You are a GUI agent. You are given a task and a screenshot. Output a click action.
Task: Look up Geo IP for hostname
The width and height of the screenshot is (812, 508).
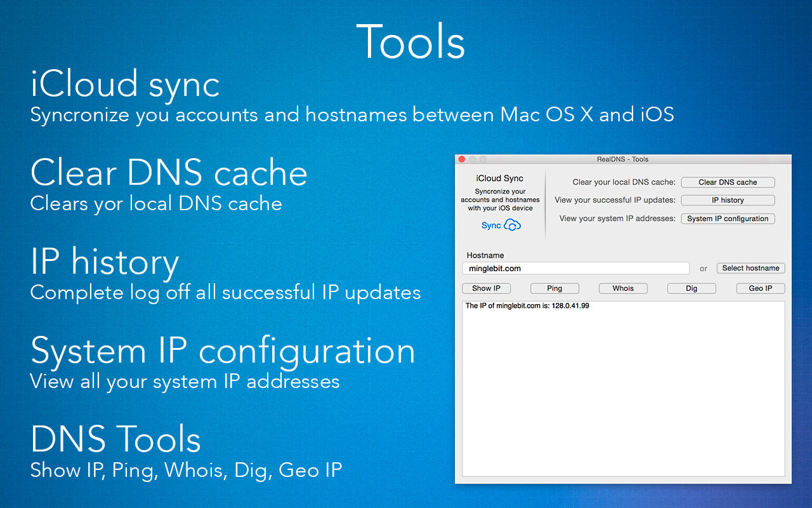pyautogui.click(x=760, y=288)
